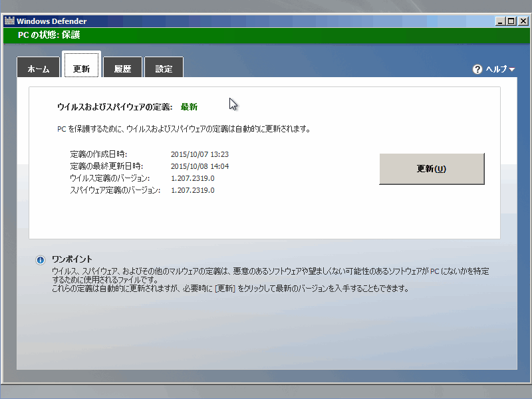Click the help question mark icon

[x=477, y=69]
